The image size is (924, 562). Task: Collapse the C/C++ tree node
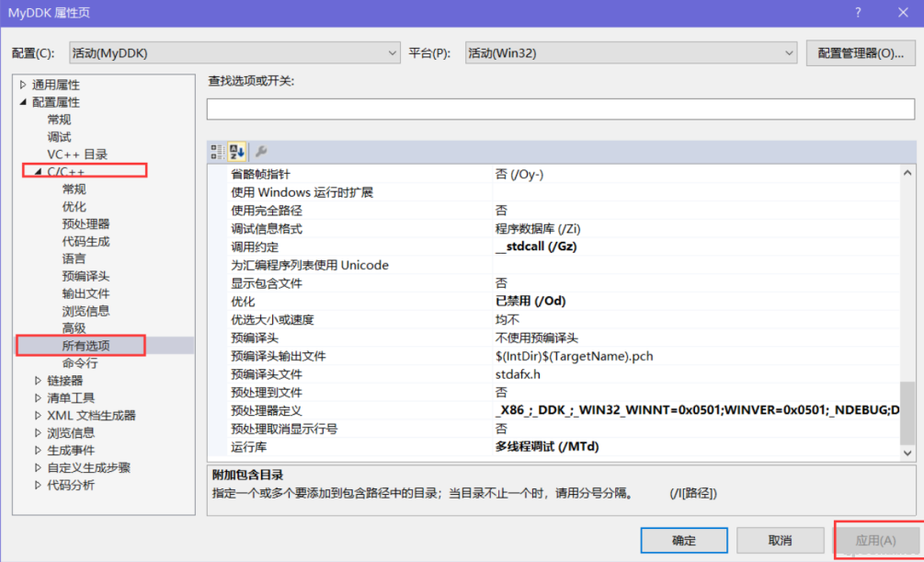pyautogui.click(x=39, y=172)
